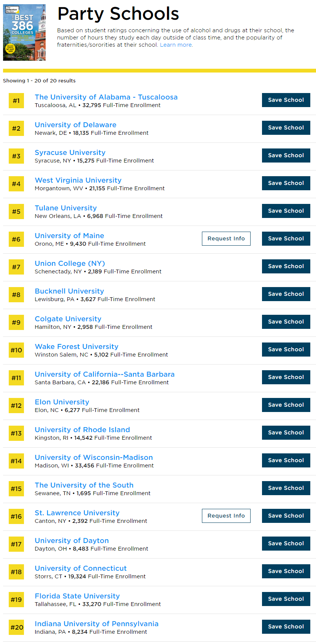
Task: Open Wake Forest University link
Action: point(76,347)
